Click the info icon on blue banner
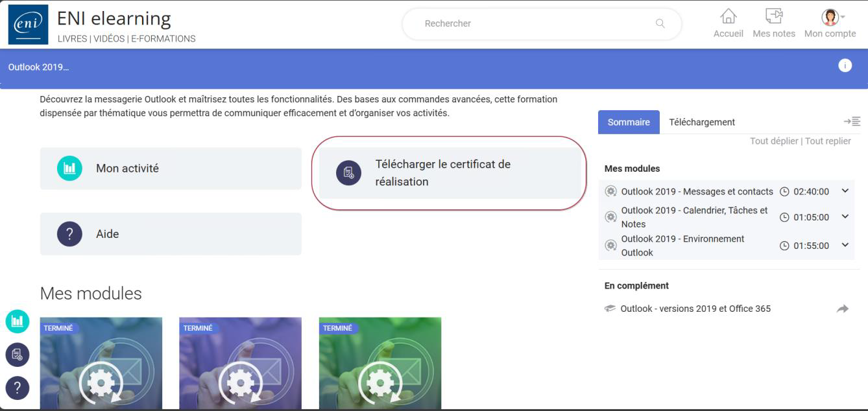The image size is (868, 411). 845,65
